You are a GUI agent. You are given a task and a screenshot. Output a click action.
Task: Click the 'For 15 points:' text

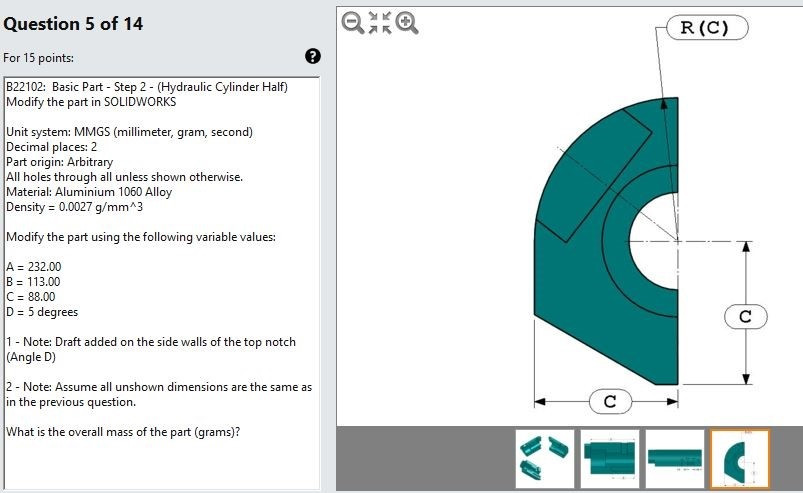click(38, 58)
